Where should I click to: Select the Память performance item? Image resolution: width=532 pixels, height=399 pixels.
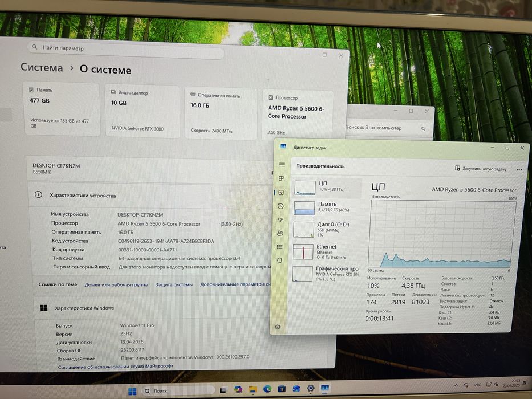click(326, 207)
